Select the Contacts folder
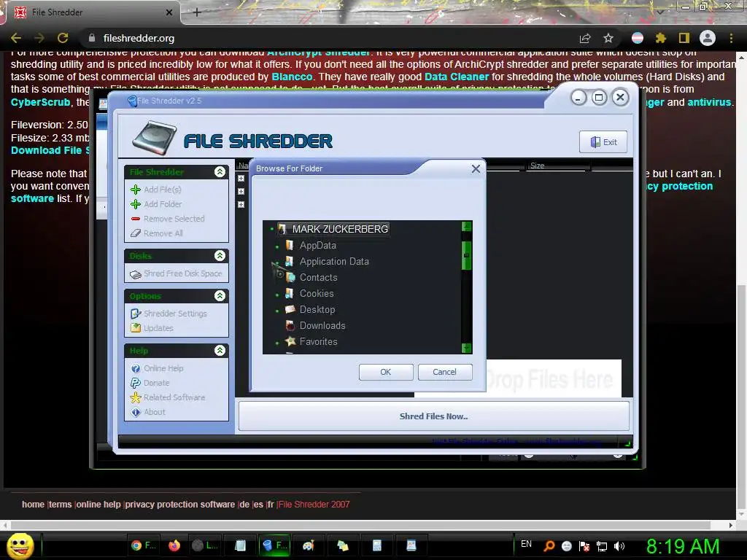This screenshot has width=747, height=560. click(318, 278)
